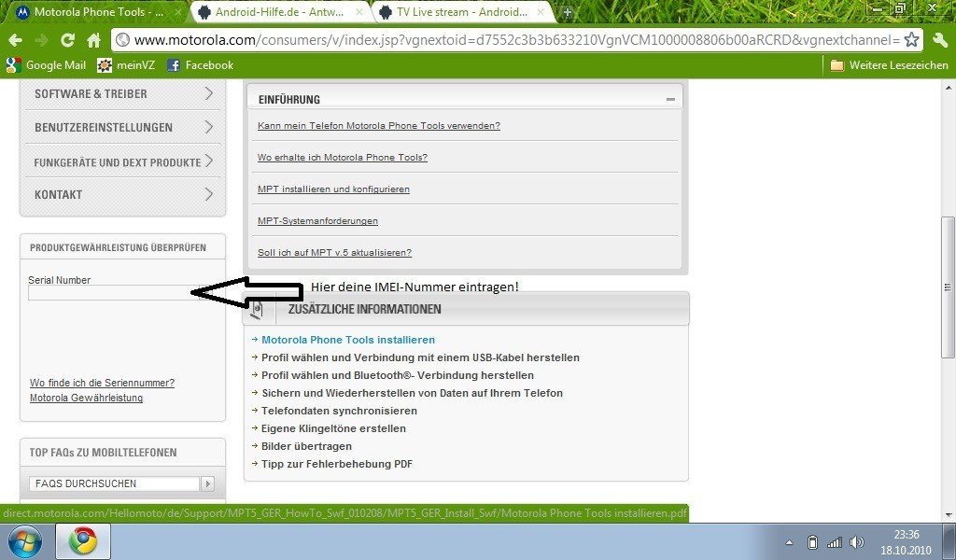Open 'Sichern und Wiederherstellen von Daten' link
Image resolution: width=956 pixels, height=560 pixels.
[412, 393]
